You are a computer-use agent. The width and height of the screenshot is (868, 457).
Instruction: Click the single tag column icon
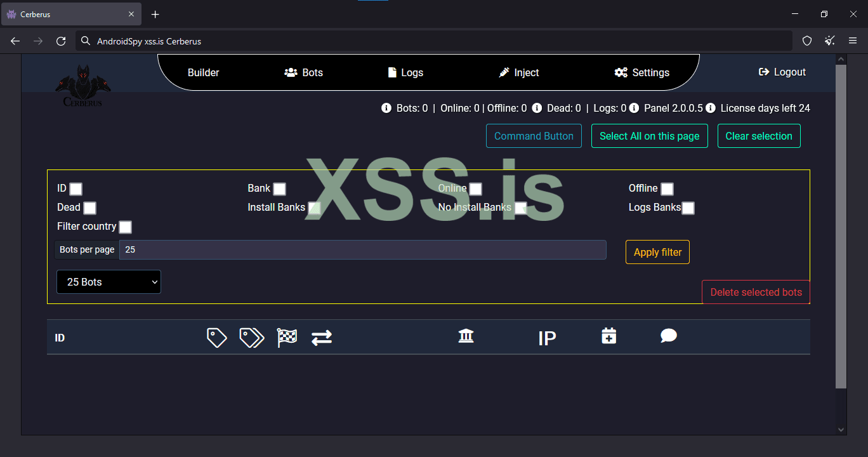tap(217, 338)
